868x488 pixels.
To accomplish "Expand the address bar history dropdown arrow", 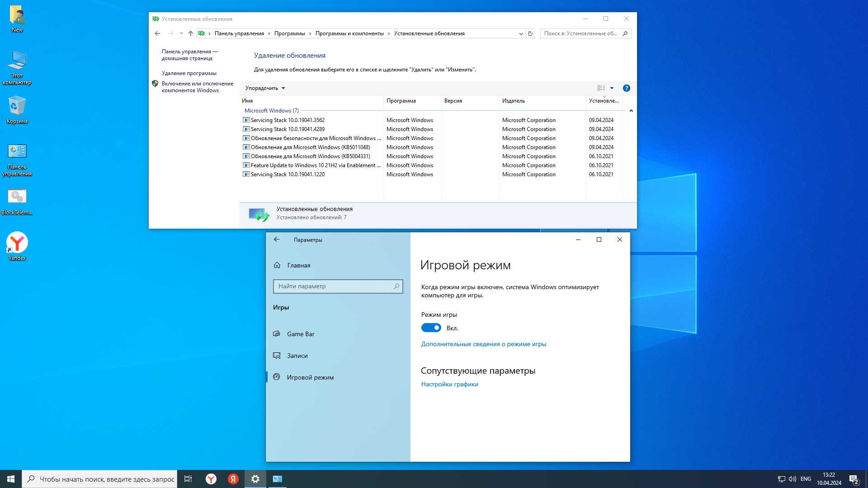I will (521, 33).
